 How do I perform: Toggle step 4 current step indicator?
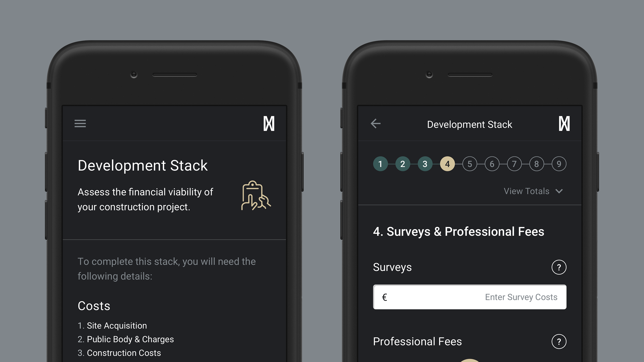click(447, 164)
